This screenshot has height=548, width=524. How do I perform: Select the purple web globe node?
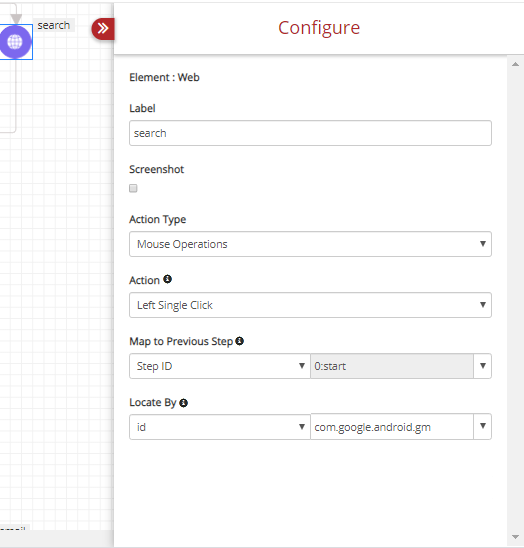point(15,42)
